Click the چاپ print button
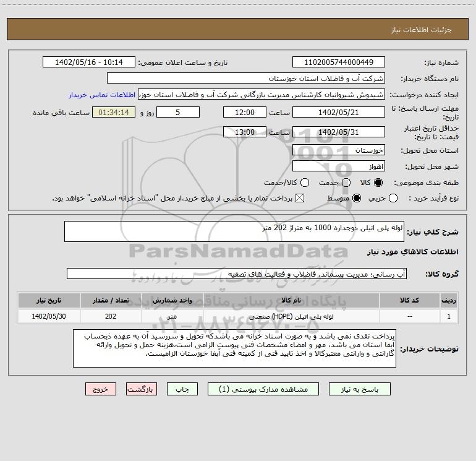476x461 pixels. tap(182, 389)
